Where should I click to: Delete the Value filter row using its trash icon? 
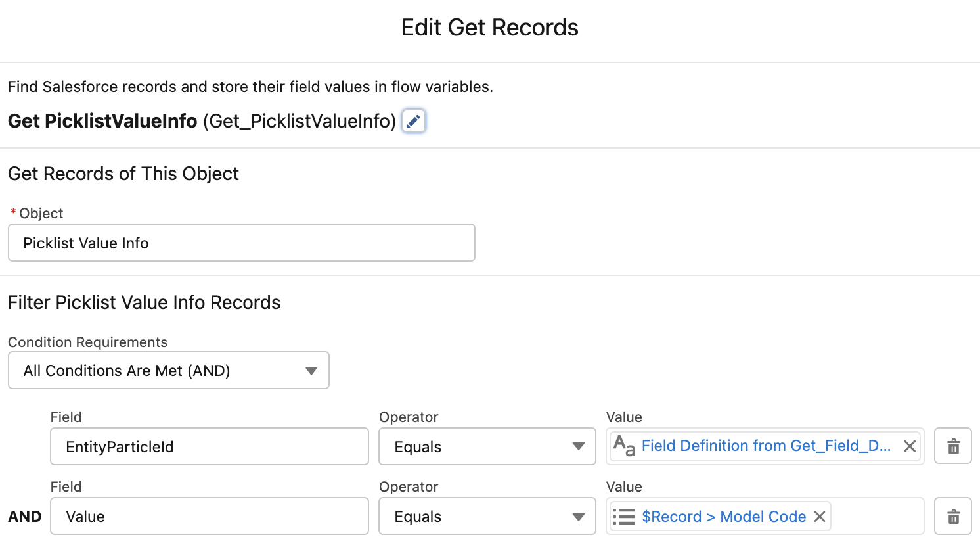point(952,516)
